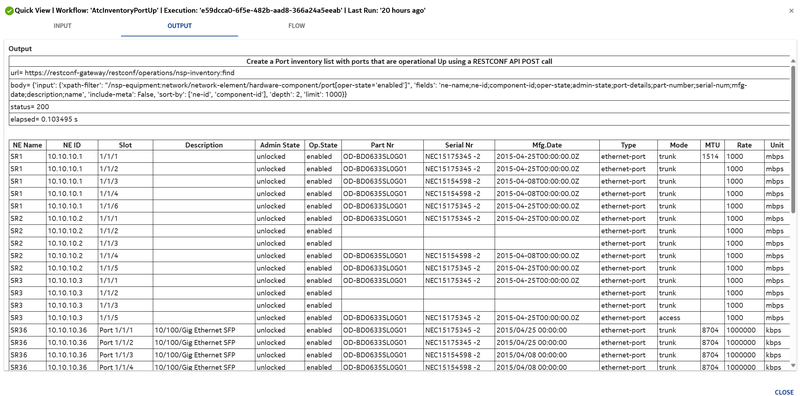Viewport: 800px width, 396px height.
Task: Click 'unlocked' in SR2 1/1/2 row
Action: pos(271,231)
